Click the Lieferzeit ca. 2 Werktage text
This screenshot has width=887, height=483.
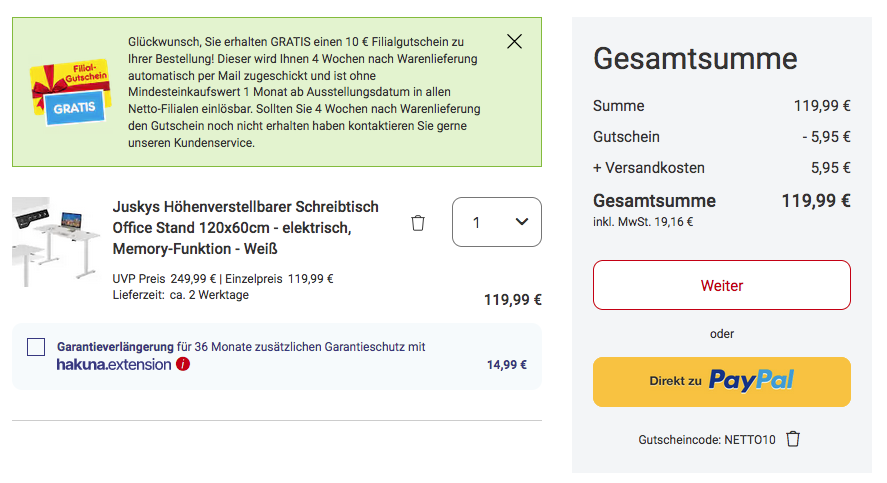[x=181, y=295]
